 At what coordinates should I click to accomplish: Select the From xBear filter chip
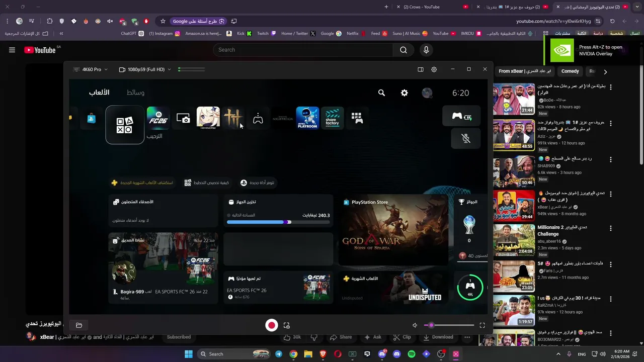(525, 71)
